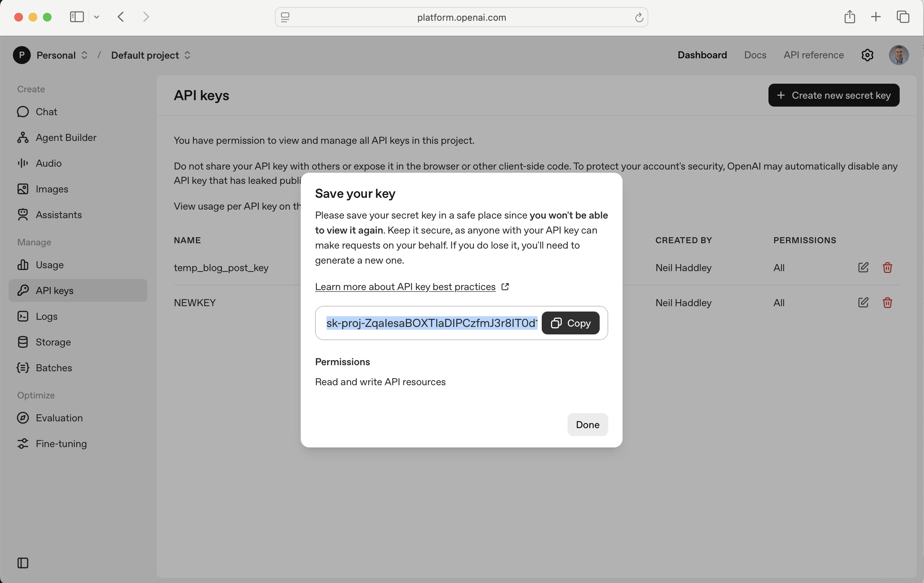Expand the Default project selector

(x=151, y=55)
